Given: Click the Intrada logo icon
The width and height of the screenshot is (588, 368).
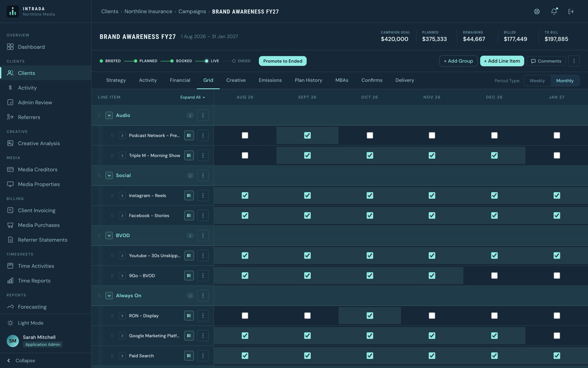Looking at the screenshot, I should 12,11.
